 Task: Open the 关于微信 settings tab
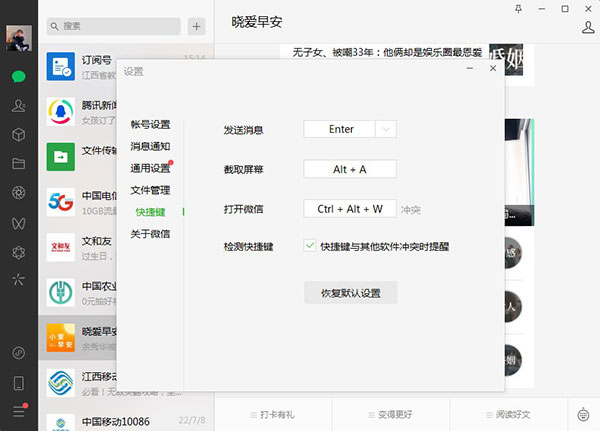150,234
